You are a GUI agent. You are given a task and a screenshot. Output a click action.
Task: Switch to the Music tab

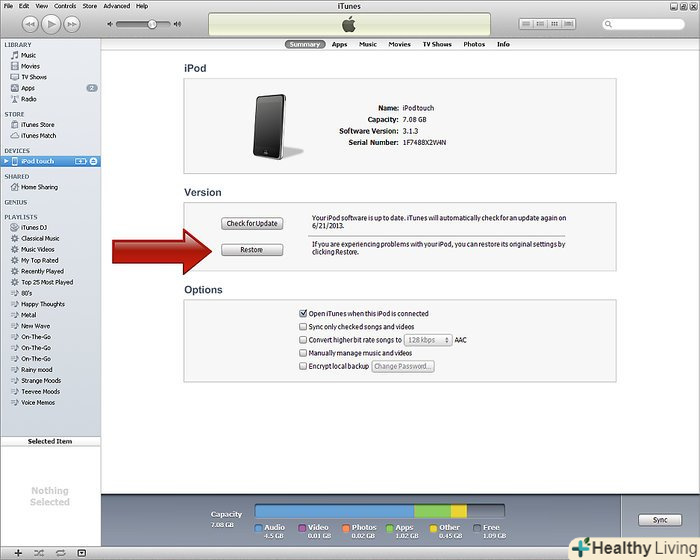tap(368, 44)
